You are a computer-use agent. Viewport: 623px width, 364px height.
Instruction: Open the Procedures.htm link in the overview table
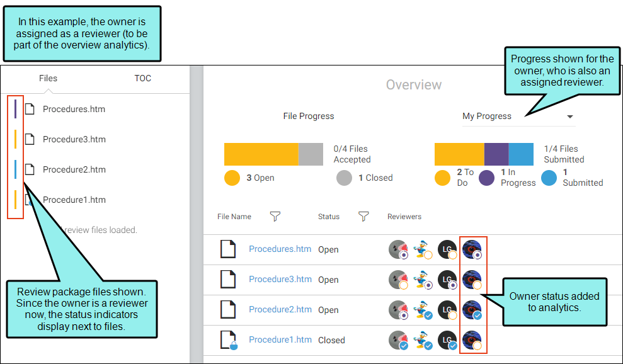click(x=280, y=249)
